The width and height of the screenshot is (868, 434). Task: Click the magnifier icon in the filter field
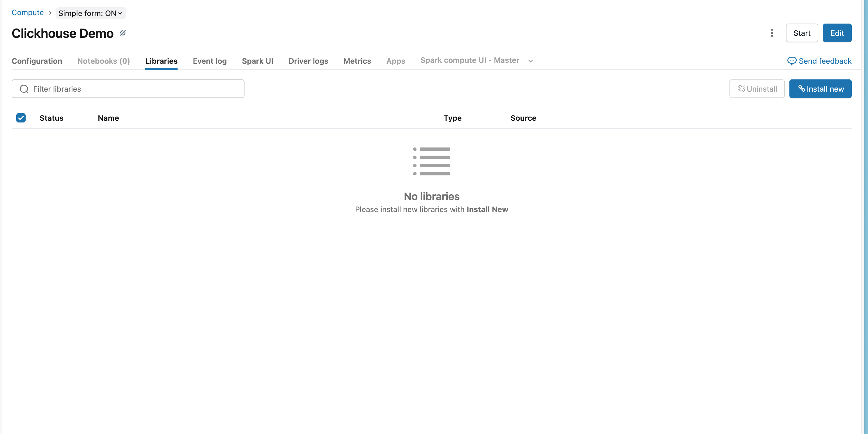[24, 88]
